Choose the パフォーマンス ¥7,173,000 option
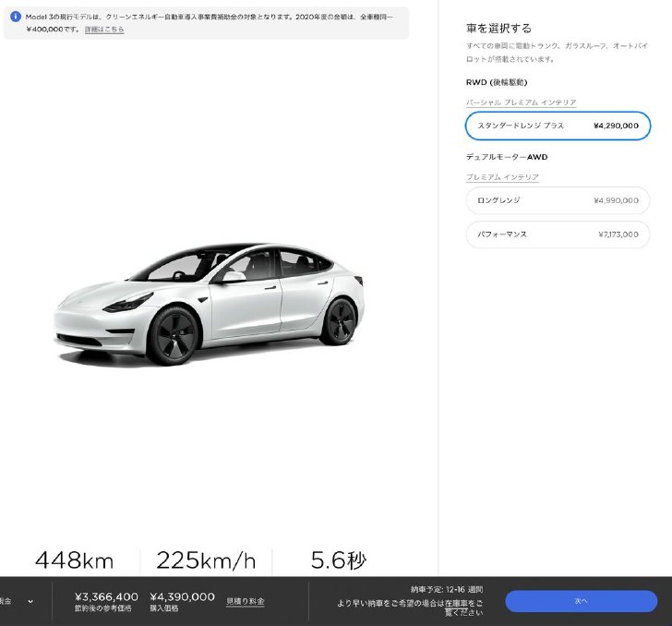Viewport: 672px width, 626px height. (558, 235)
